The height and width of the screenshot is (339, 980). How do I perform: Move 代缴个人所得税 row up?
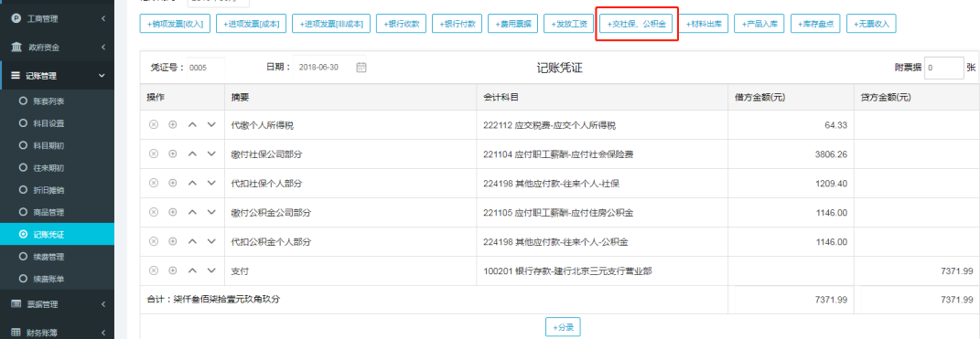[192, 125]
